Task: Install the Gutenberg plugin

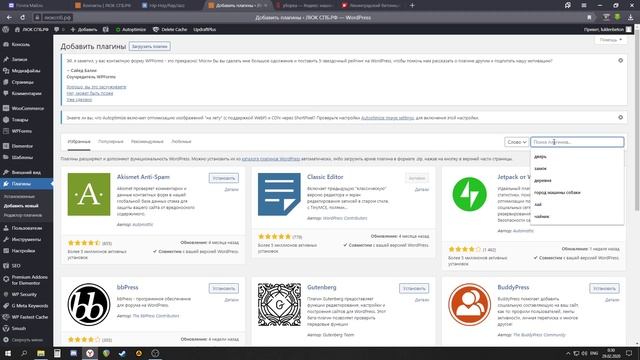Action: pyautogui.click(x=414, y=288)
